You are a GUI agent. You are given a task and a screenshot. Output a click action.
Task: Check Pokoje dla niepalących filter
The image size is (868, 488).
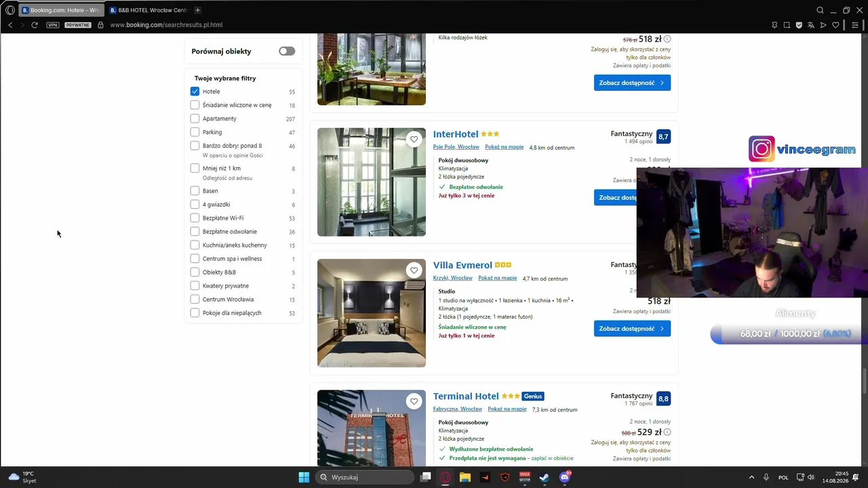click(195, 313)
